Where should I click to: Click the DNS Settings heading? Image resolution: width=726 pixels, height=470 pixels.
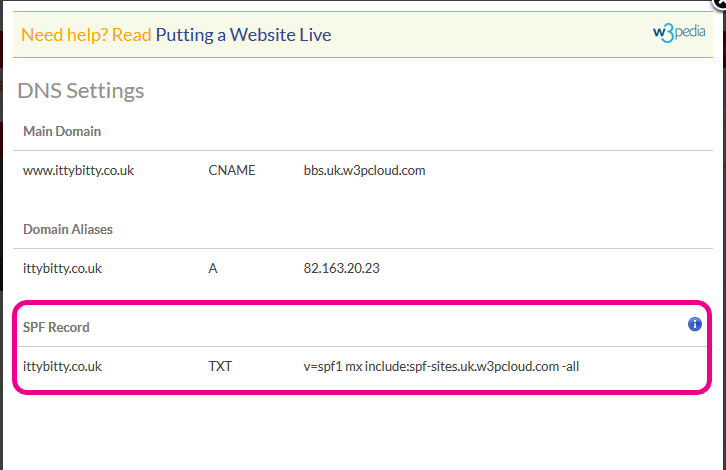click(x=81, y=91)
